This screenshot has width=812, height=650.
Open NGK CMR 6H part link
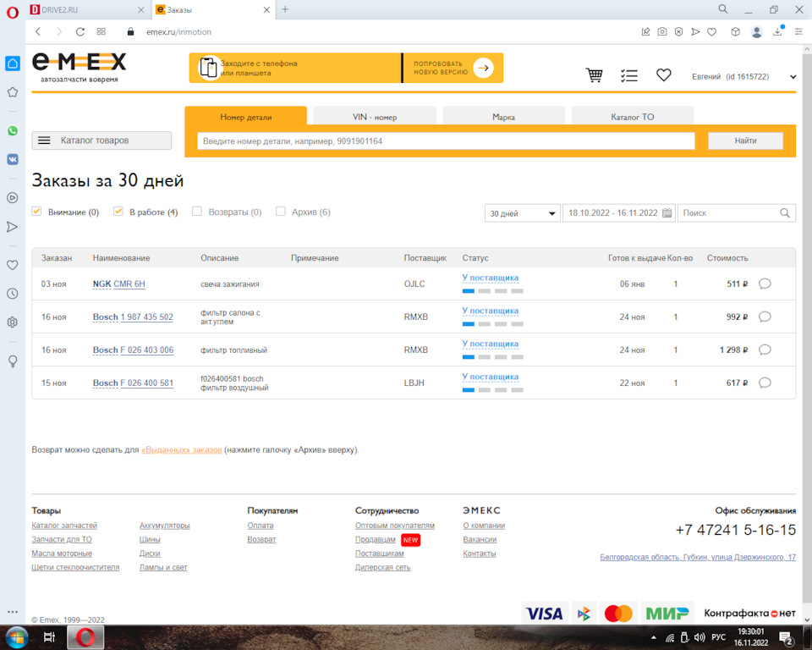(x=118, y=284)
